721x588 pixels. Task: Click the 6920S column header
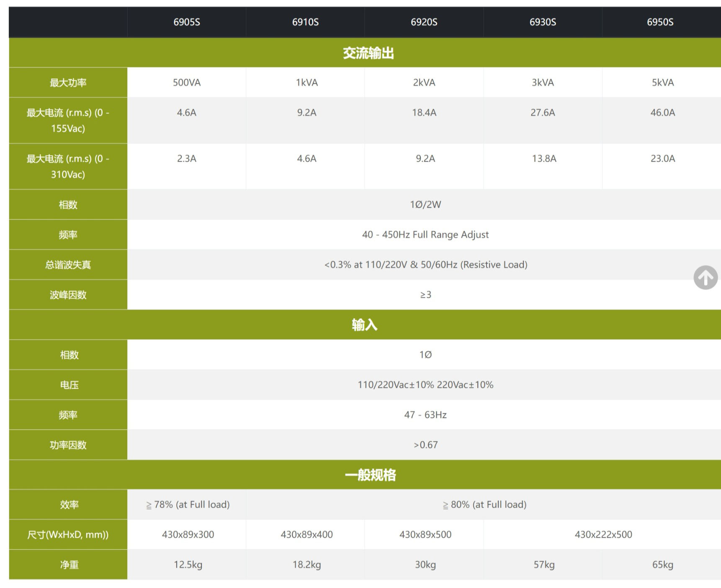point(424,22)
